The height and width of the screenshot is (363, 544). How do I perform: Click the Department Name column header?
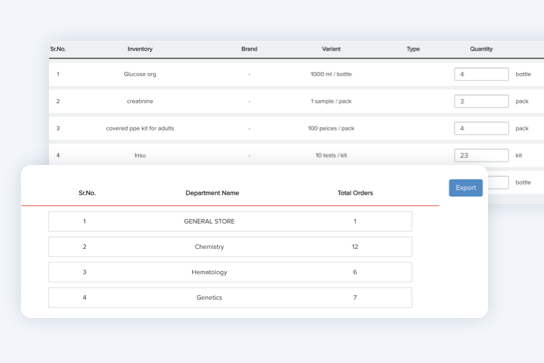[212, 193]
